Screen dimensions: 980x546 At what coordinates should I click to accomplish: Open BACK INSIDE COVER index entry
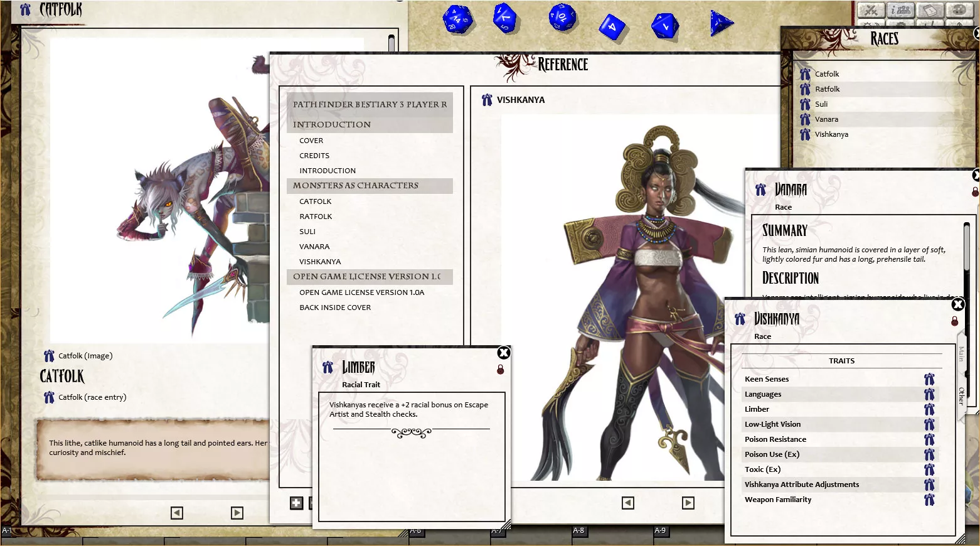click(x=335, y=308)
